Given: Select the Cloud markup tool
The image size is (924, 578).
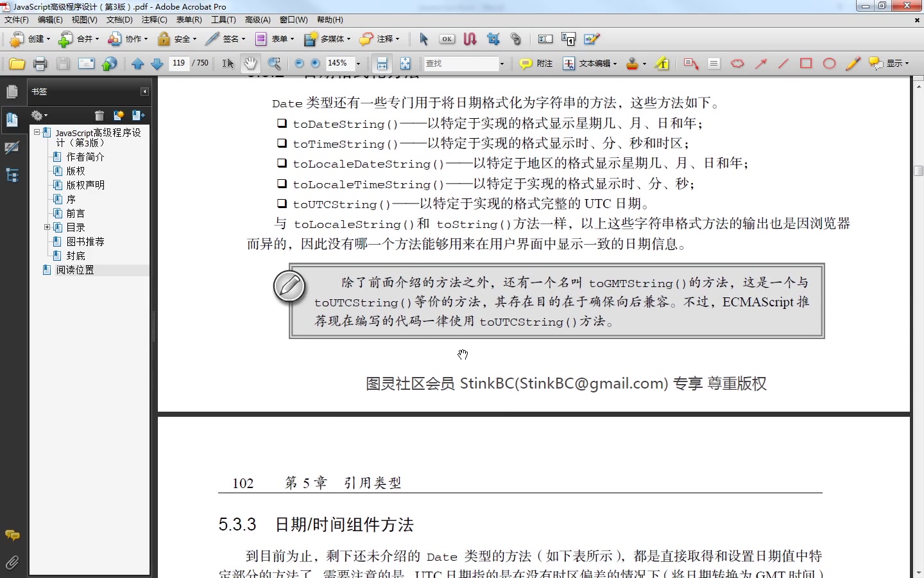Looking at the screenshot, I should [x=737, y=63].
